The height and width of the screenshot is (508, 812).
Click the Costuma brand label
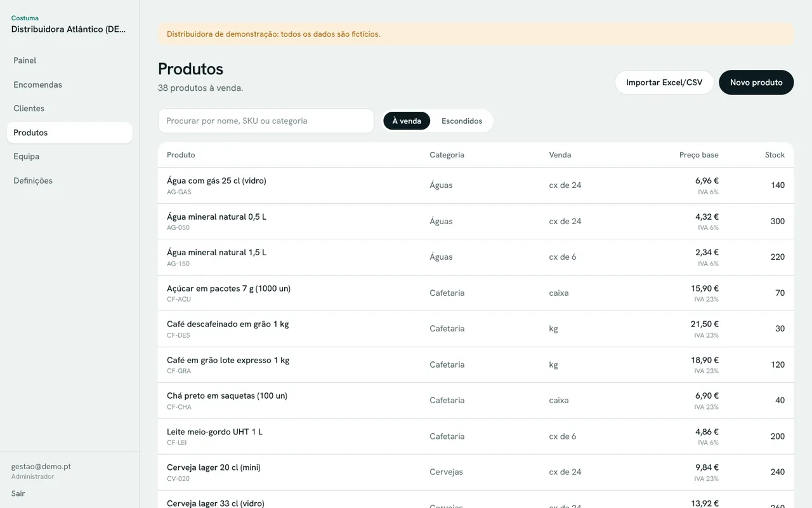coord(25,18)
